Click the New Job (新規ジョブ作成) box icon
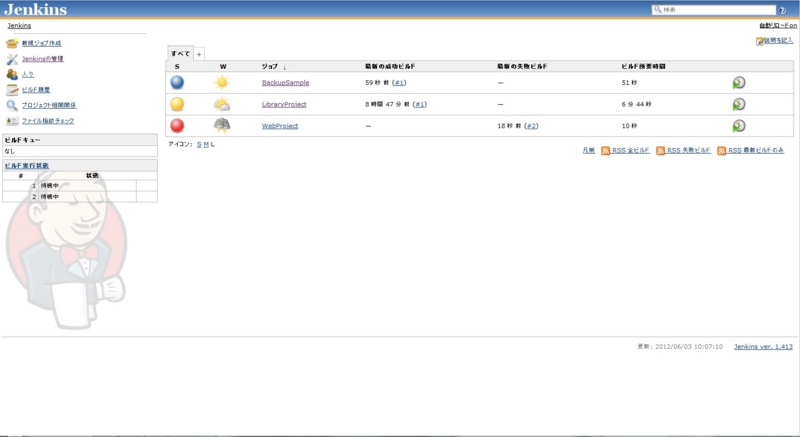800x437 pixels. pos(12,43)
